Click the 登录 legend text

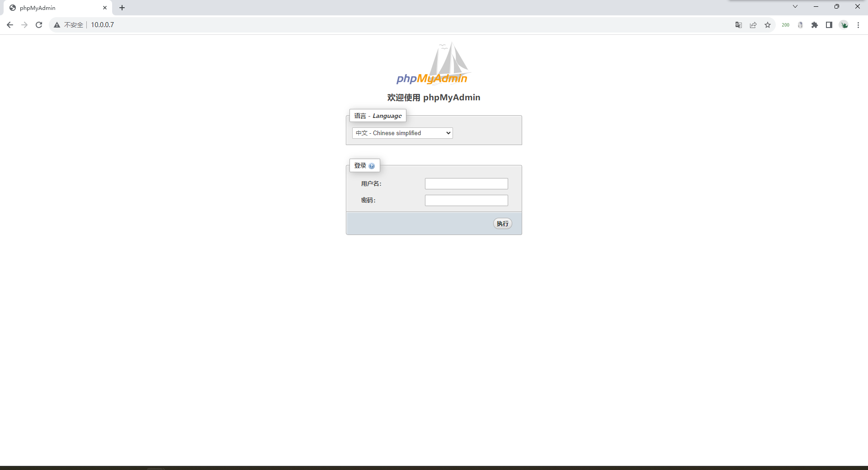(360, 165)
